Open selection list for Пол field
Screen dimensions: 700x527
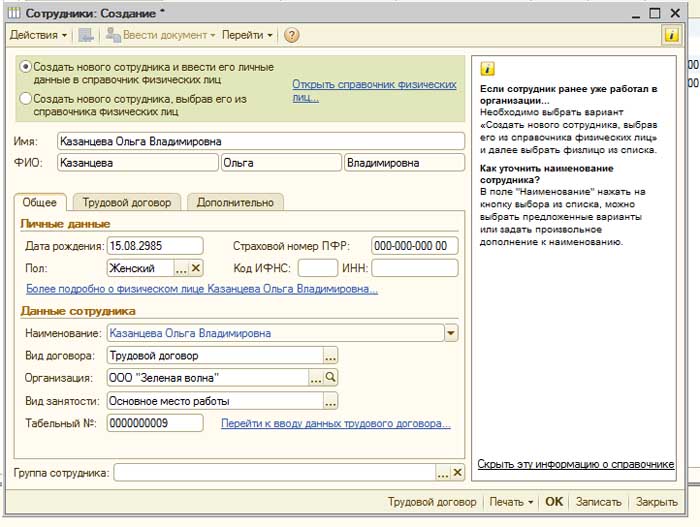click(x=181, y=268)
